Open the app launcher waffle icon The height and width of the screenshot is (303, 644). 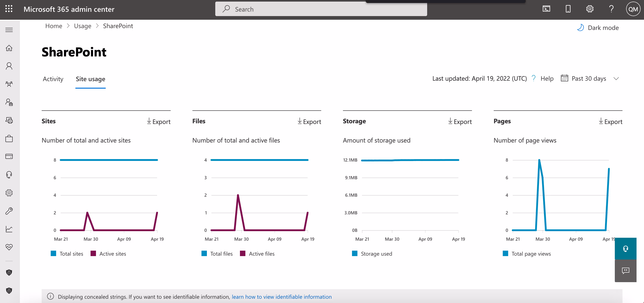coord(9,9)
